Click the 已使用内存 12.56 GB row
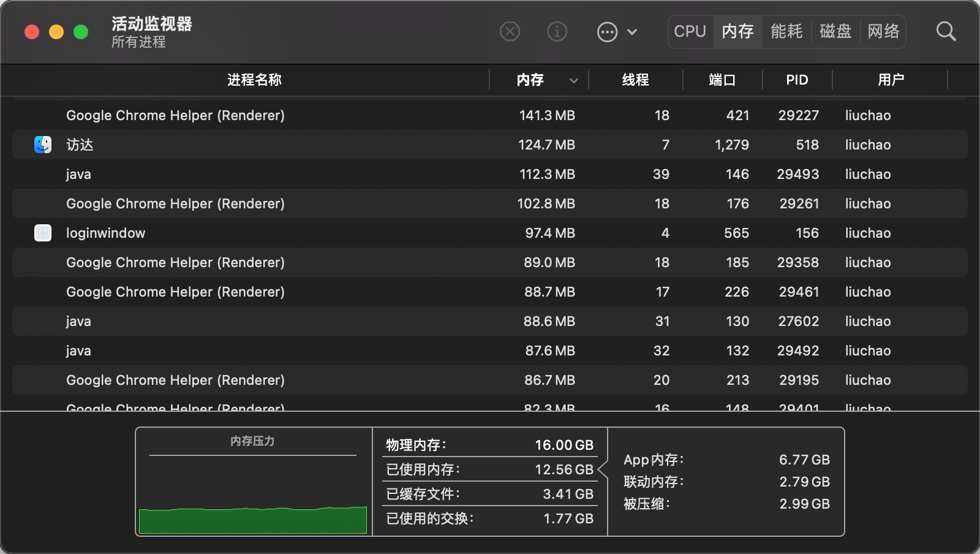Viewport: 980px width, 554px height. (490, 469)
